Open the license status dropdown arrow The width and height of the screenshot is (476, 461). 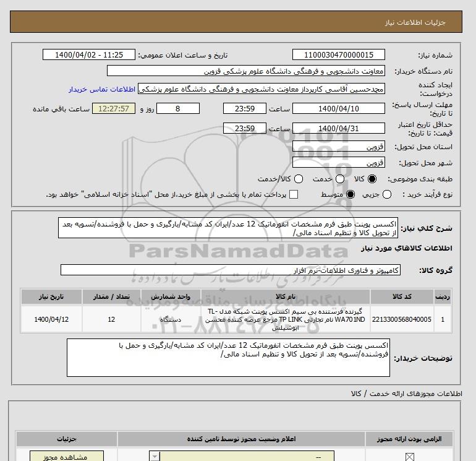(155, 457)
